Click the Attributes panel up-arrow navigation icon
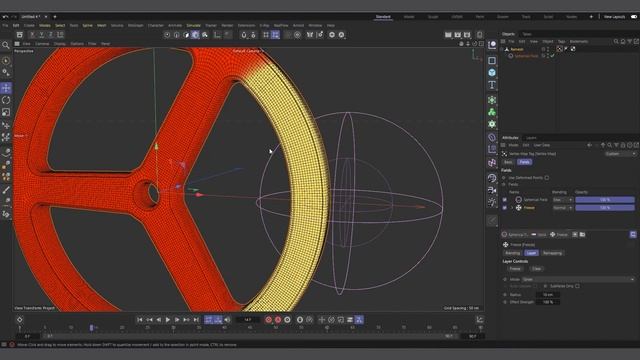The height and width of the screenshot is (360, 640). 603,145
